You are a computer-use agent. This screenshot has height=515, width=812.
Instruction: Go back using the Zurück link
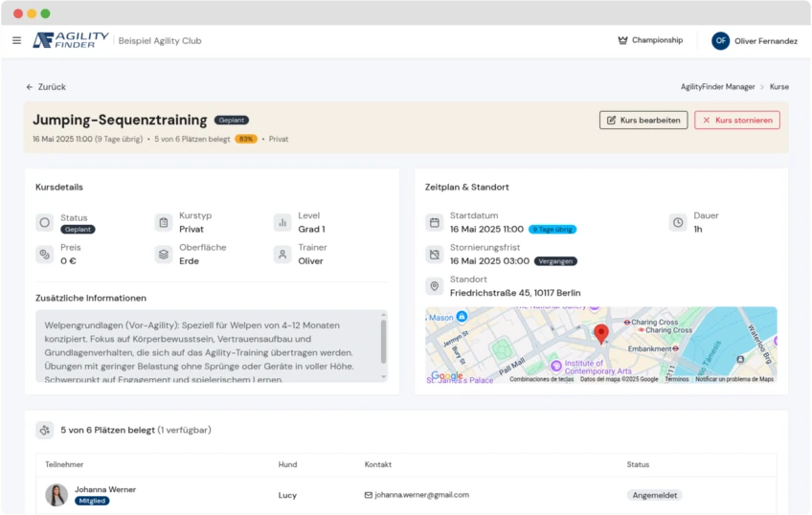click(x=46, y=87)
